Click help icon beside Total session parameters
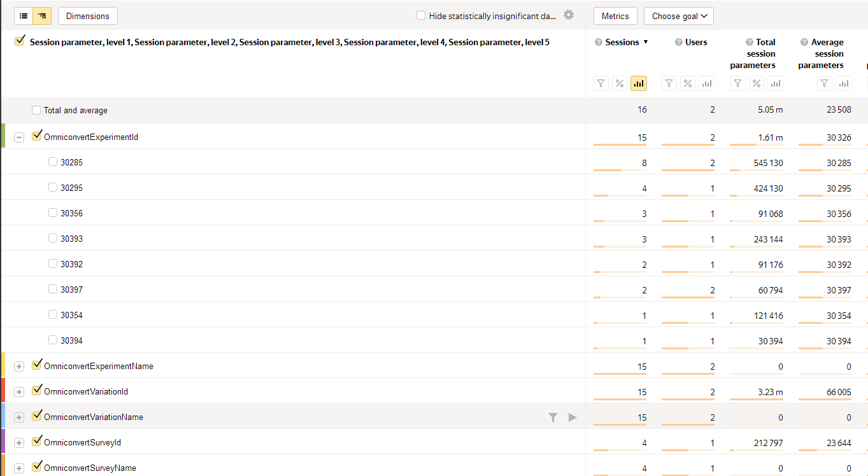Screen dimensions: 868x476 point(749,42)
